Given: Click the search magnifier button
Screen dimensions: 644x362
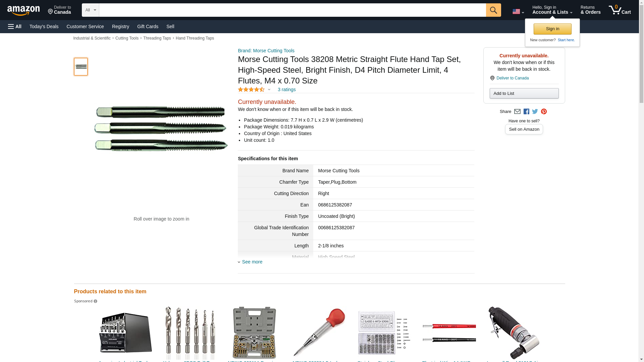Looking at the screenshot, I should pos(493,10).
